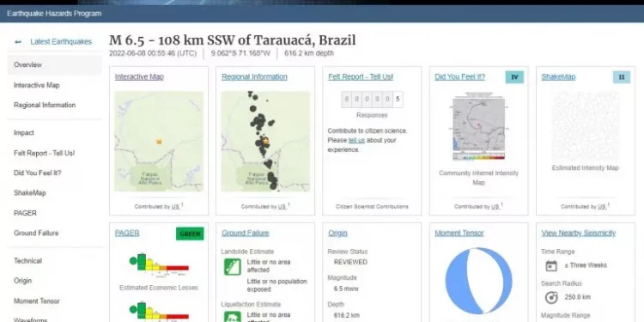Open the Estimated Intensity Map thumbnail
The width and height of the screenshot is (644, 322).
click(586, 126)
